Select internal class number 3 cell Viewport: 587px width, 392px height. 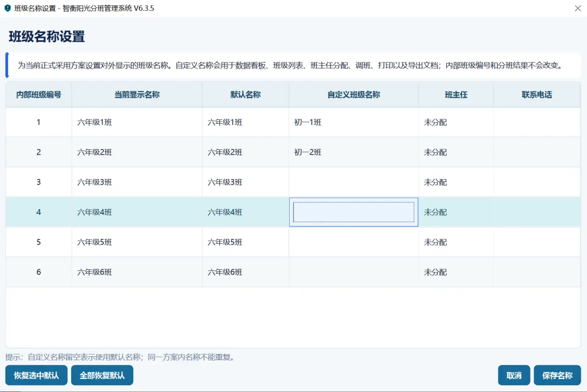point(39,182)
